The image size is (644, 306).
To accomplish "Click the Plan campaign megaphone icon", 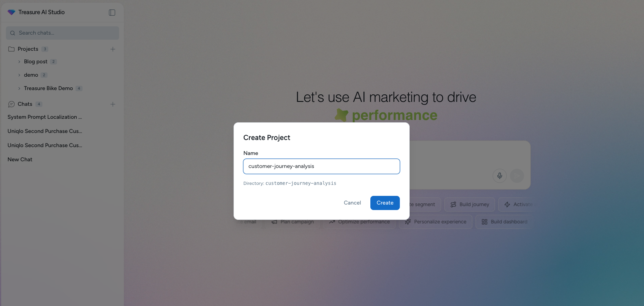I will [x=274, y=222].
